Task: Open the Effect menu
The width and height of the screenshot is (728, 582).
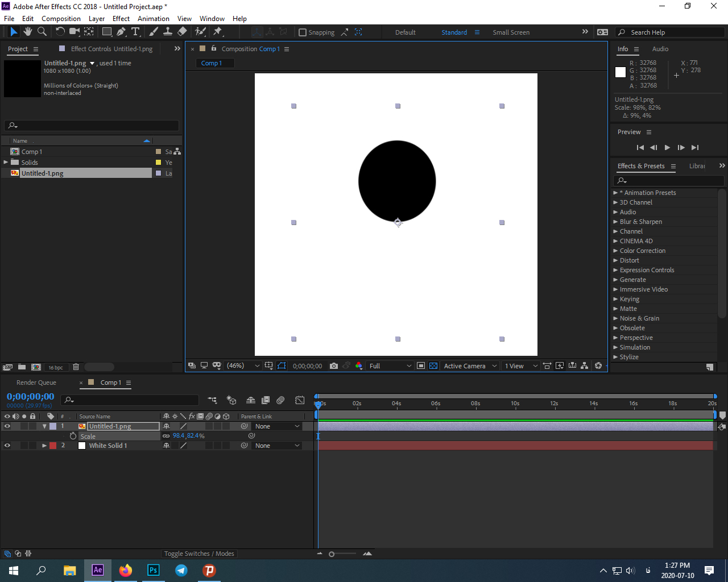Action: pyautogui.click(x=121, y=19)
